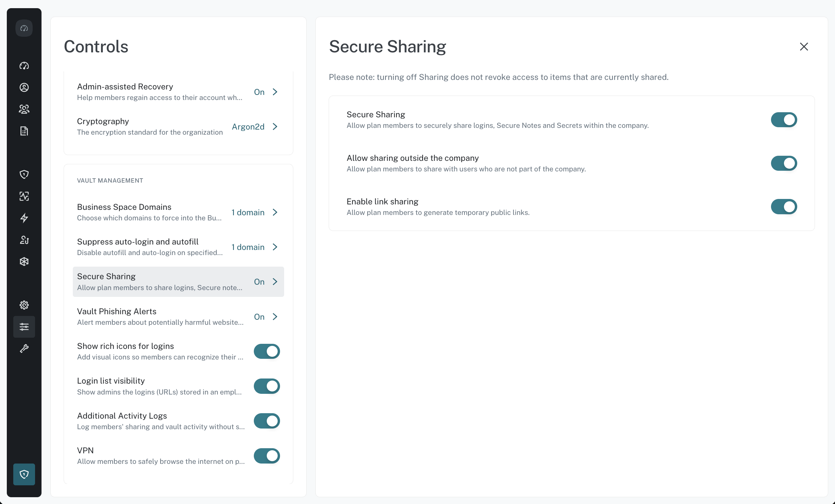
Task: Open the dashboard speedometer icon in sidebar
Action: [24, 66]
